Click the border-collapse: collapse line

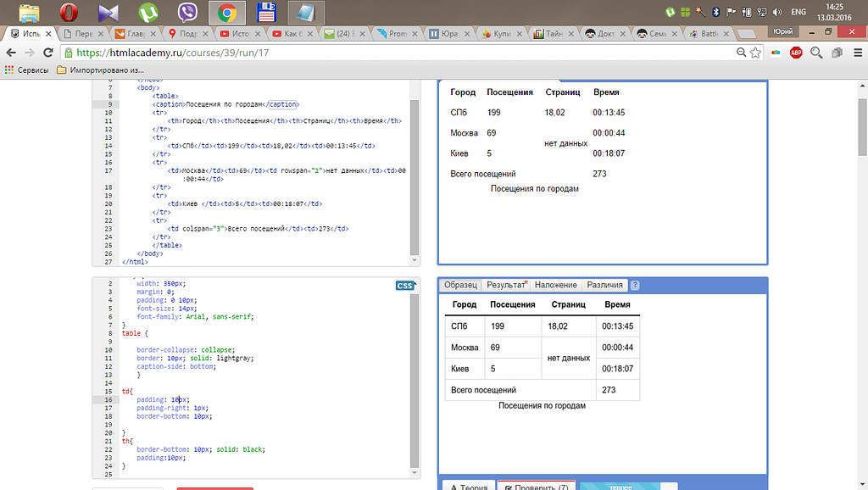[x=186, y=350]
